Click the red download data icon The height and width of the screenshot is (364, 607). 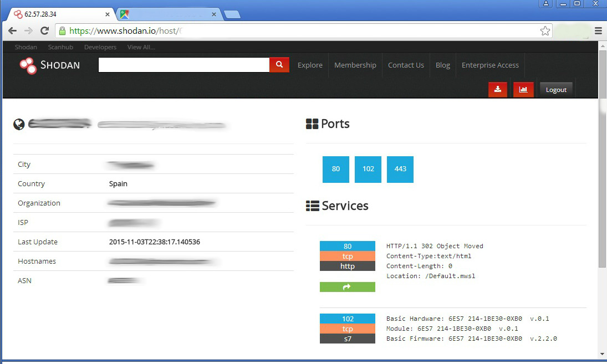point(498,89)
